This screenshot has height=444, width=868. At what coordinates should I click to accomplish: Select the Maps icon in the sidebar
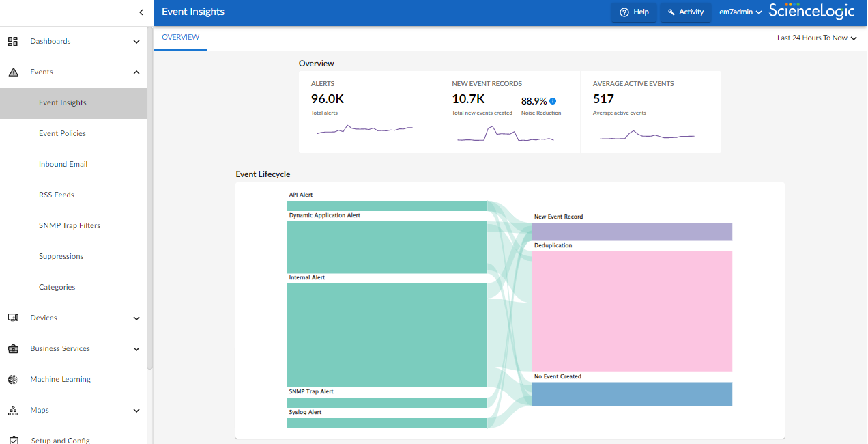click(x=12, y=410)
